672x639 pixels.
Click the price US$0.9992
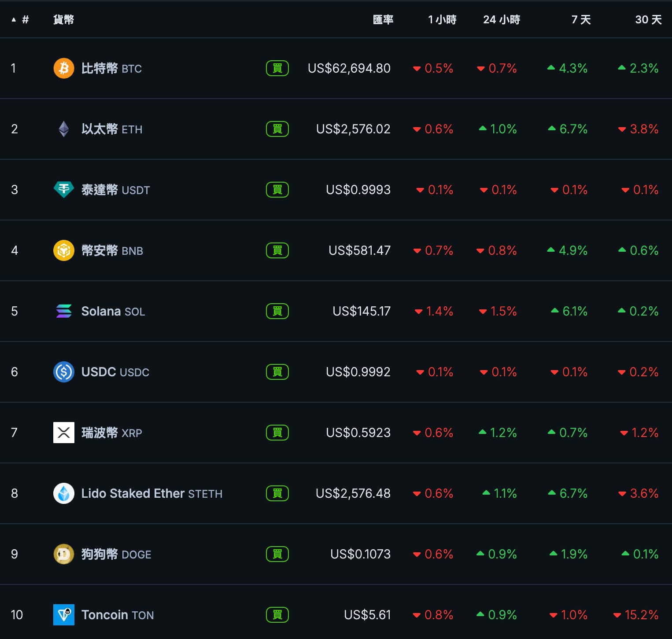[x=358, y=372]
